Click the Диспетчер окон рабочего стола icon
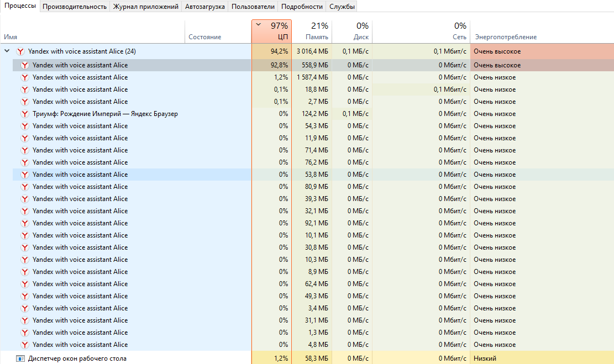This screenshot has height=364, width=614. tap(20, 358)
